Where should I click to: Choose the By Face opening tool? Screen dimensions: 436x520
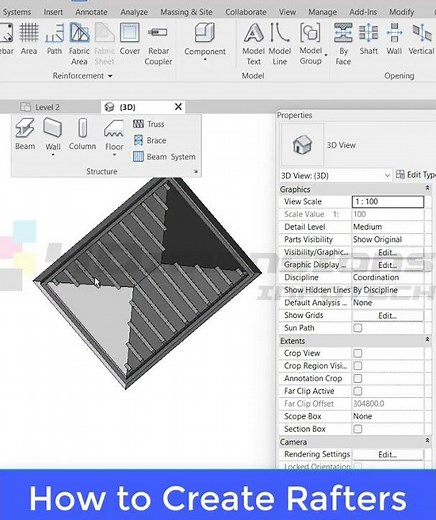tap(343, 44)
